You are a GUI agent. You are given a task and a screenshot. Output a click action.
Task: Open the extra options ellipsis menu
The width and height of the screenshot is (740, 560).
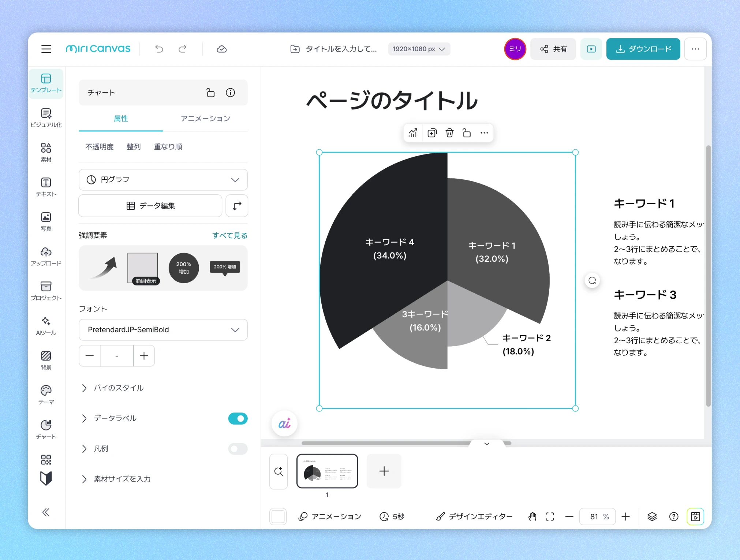click(x=695, y=49)
